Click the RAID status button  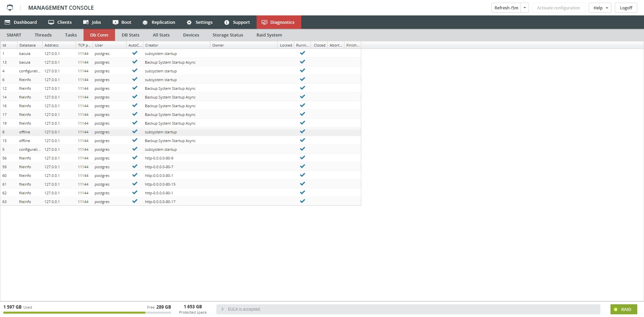click(x=624, y=309)
